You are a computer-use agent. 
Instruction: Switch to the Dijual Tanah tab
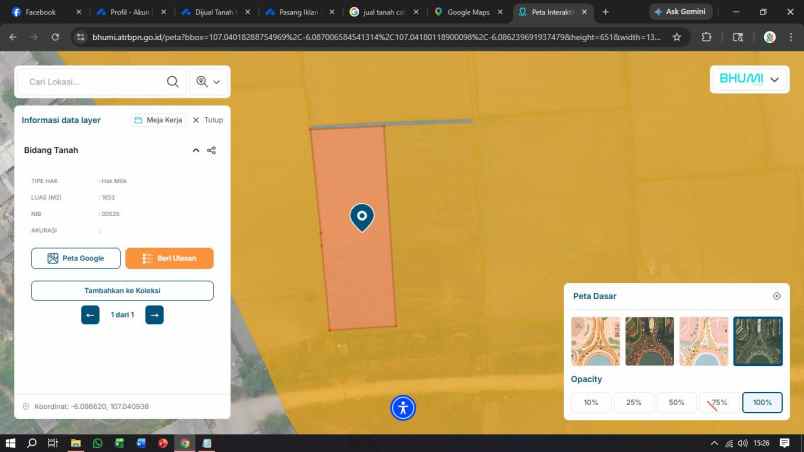214,12
